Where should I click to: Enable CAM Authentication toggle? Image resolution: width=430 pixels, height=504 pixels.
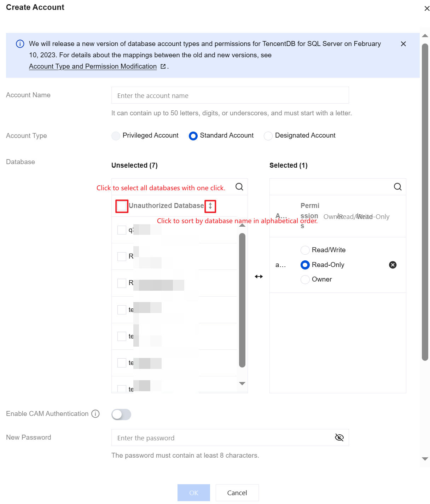tap(121, 414)
